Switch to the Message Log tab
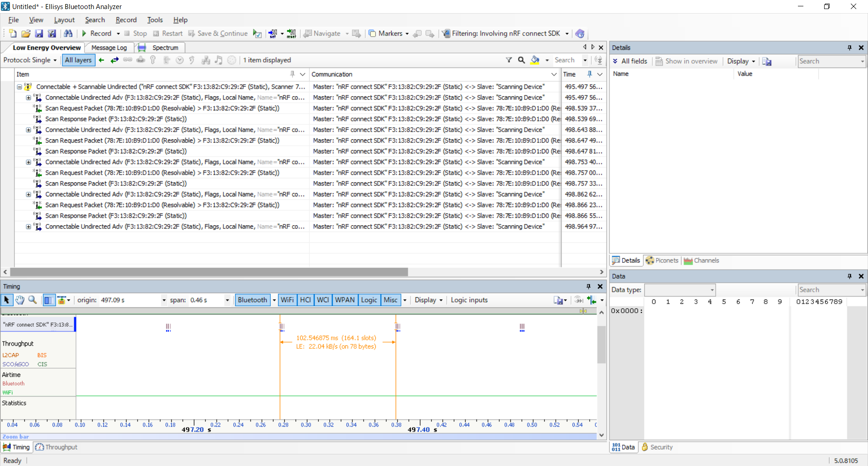This screenshot has width=868, height=466. tap(109, 48)
